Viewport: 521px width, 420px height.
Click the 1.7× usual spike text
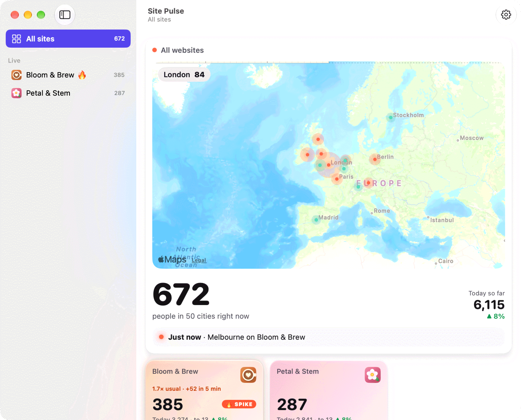pyautogui.click(x=186, y=389)
